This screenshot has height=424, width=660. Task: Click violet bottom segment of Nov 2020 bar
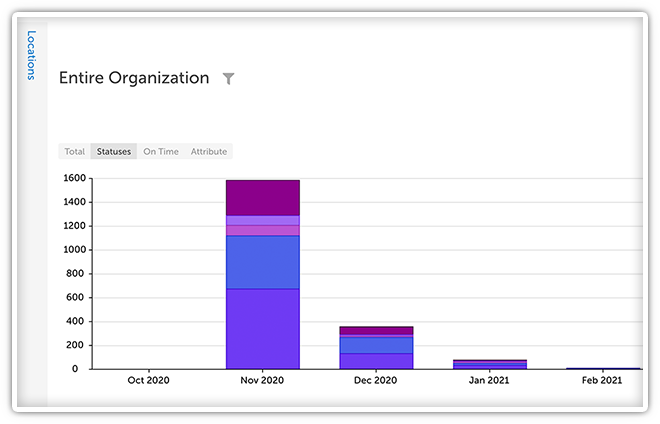tap(262, 328)
